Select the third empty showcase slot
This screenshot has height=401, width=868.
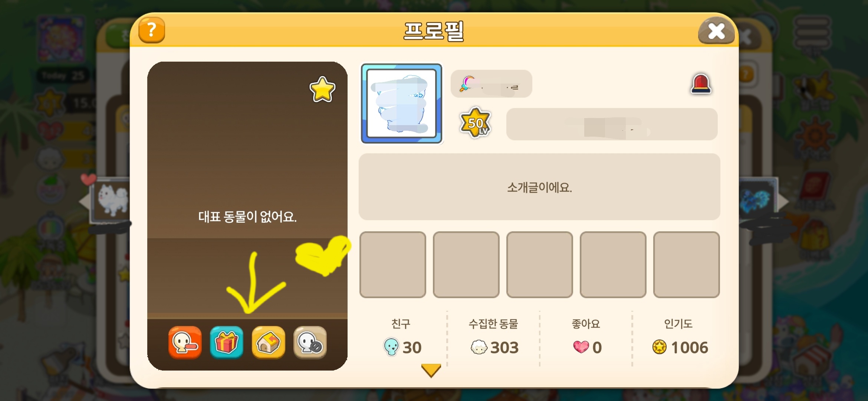click(540, 265)
